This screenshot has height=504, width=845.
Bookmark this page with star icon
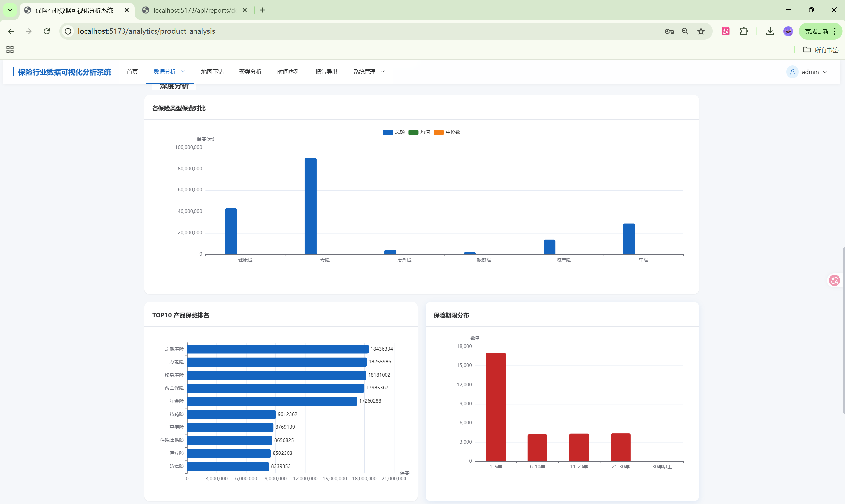[701, 31]
